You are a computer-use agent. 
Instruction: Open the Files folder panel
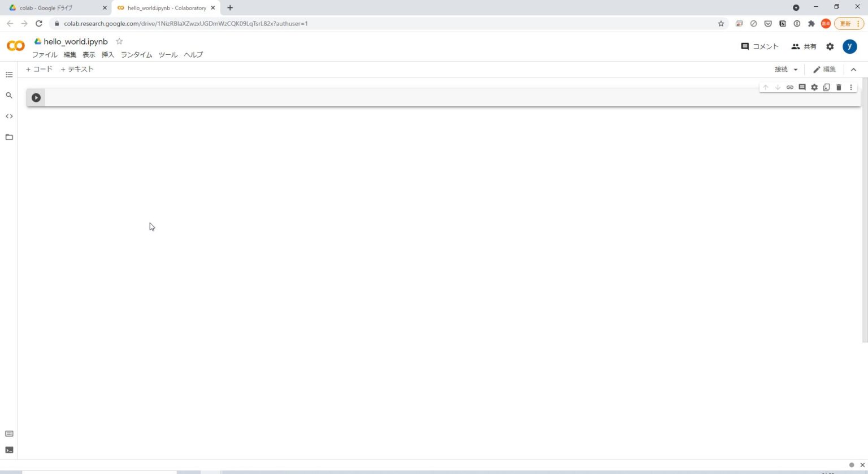click(x=9, y=137)
